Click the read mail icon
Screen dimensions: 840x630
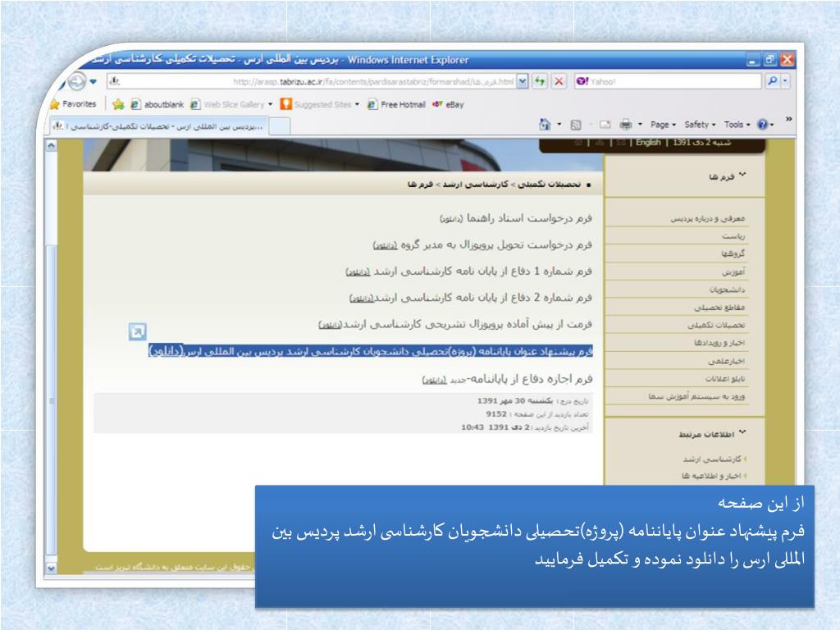[x=605, y=125]
